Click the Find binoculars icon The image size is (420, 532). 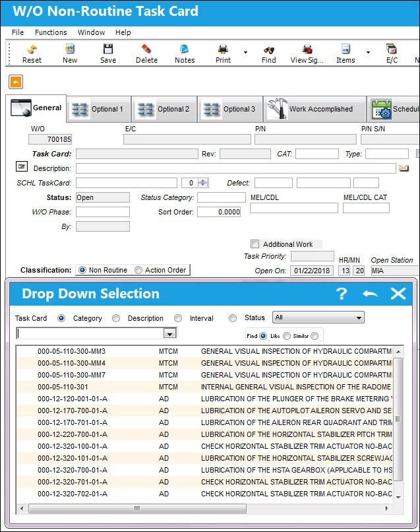click(x=269, y=50)
